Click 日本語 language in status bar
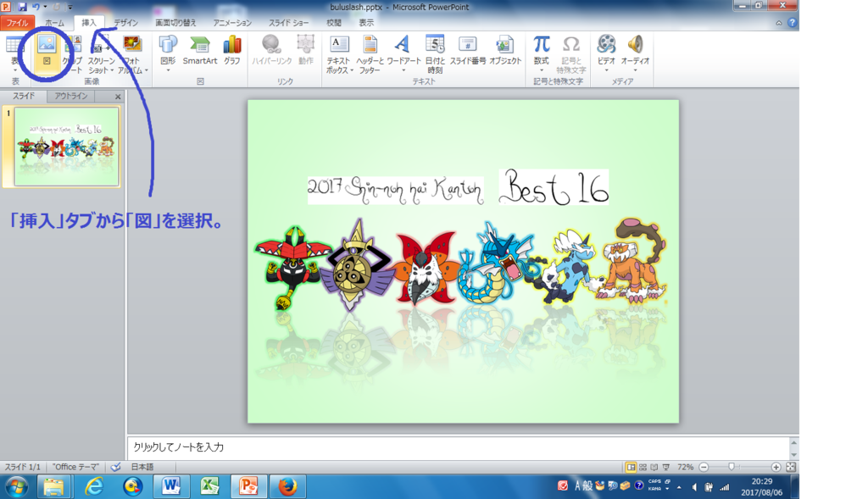 pyautogui.click(x=142, y=467)
